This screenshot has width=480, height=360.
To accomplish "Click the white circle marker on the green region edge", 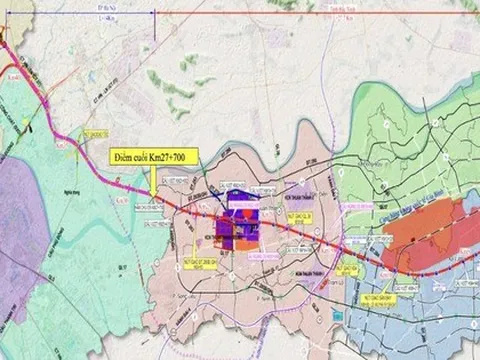I will pyautogui.click(x=341, y=172).
